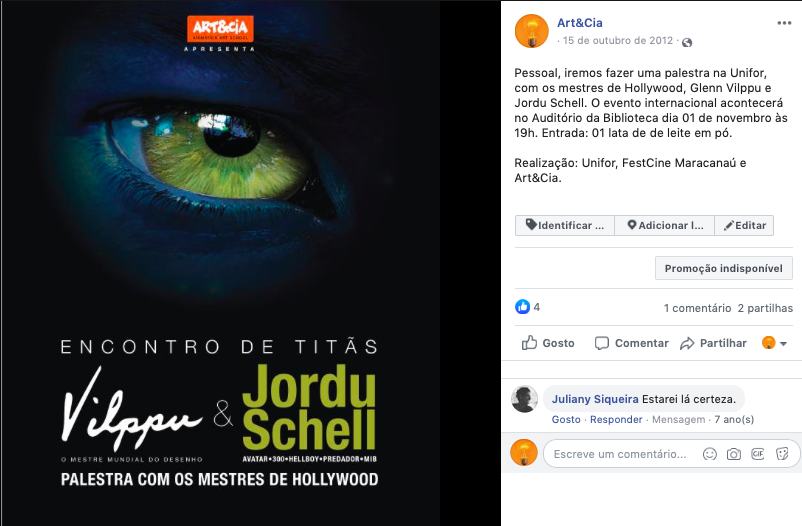
Task: Click Responder under the comment
Action: pos(616,420)
